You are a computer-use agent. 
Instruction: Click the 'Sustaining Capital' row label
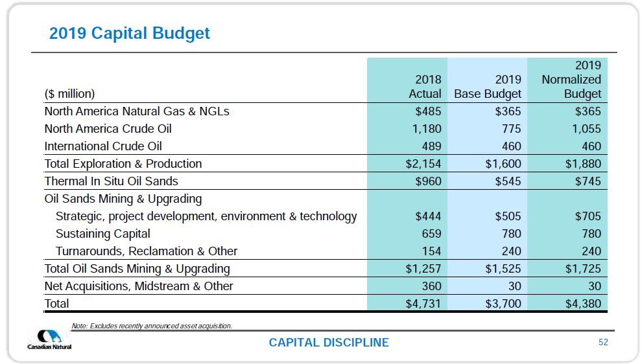point(102,234)
